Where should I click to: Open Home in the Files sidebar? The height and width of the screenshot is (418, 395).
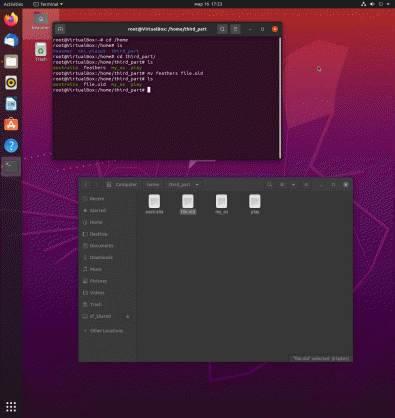(x=107, y=222)
